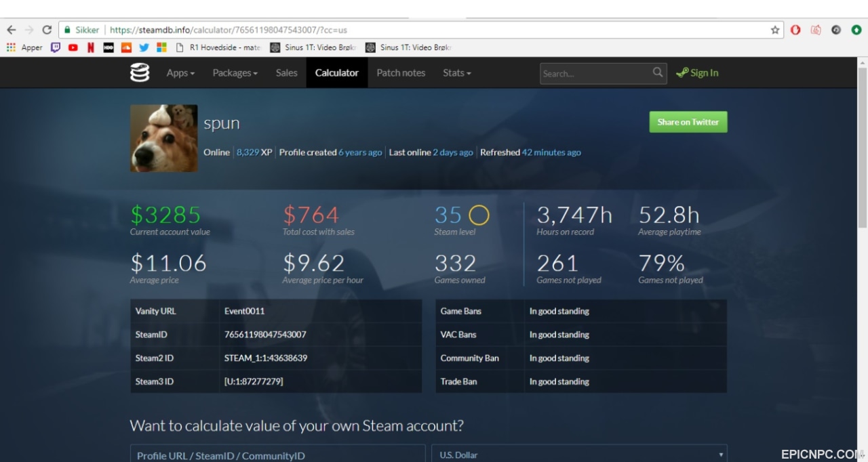Select the STEAM_1:1:43638639 value
The width and height of the screenshot is (868, 462).
tap(266, 358)
